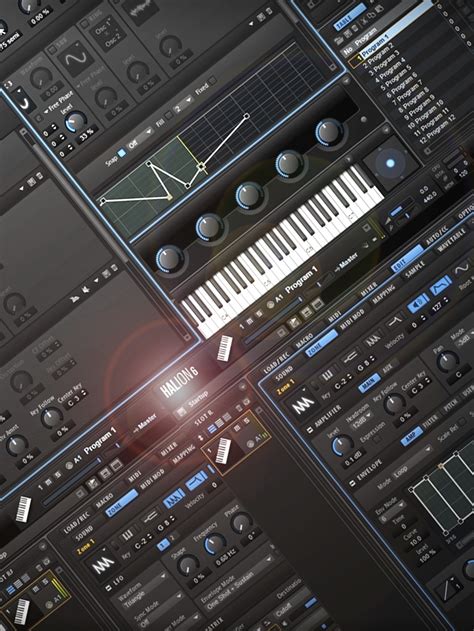Open the MIXER tab in the Amplifier zone panel

click(369, 288)
